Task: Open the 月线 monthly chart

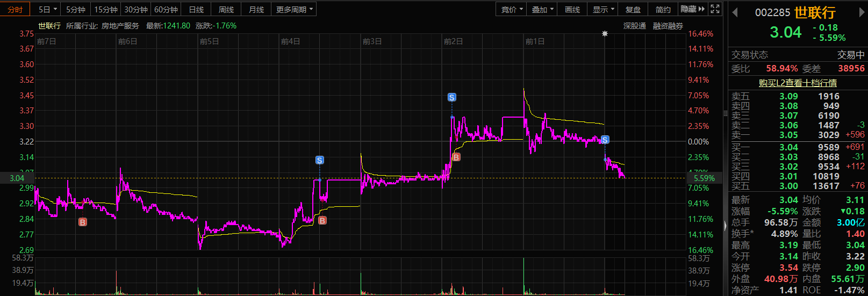Action: (x=256, y=10)
